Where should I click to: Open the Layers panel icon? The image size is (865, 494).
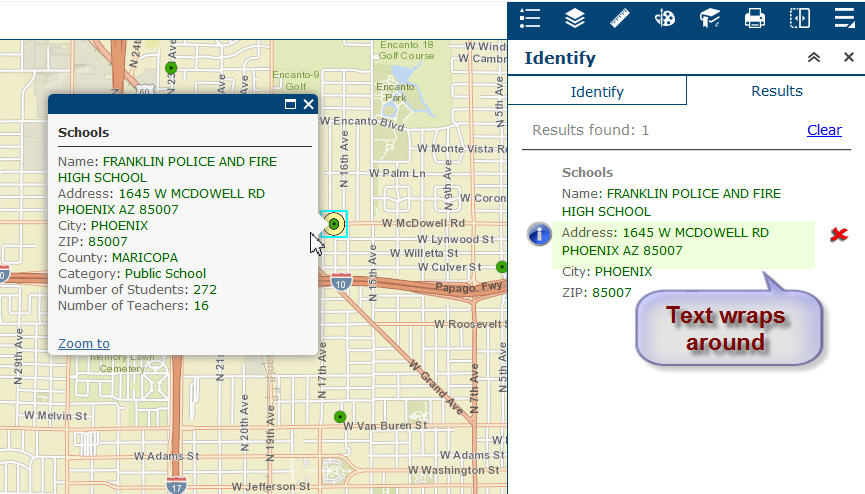coord(575,18)
